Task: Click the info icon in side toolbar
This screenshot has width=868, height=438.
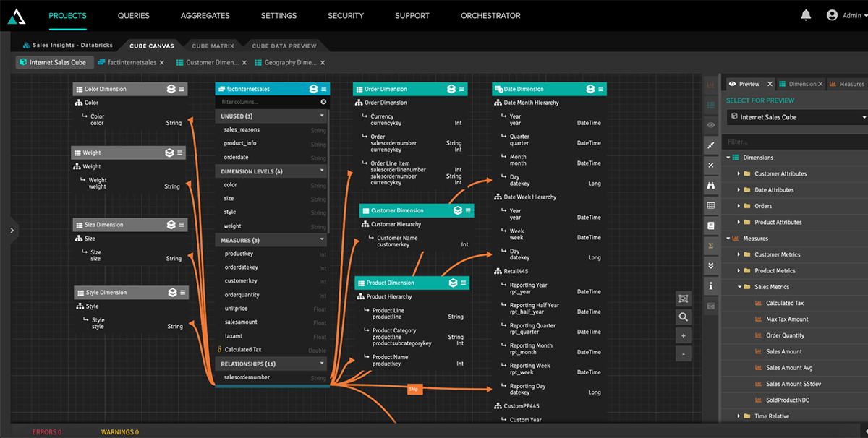Action: pos(711,286)
